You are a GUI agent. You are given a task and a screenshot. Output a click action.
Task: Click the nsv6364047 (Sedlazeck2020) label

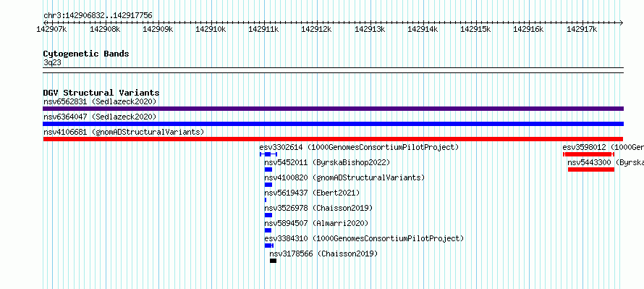[100, 117]
